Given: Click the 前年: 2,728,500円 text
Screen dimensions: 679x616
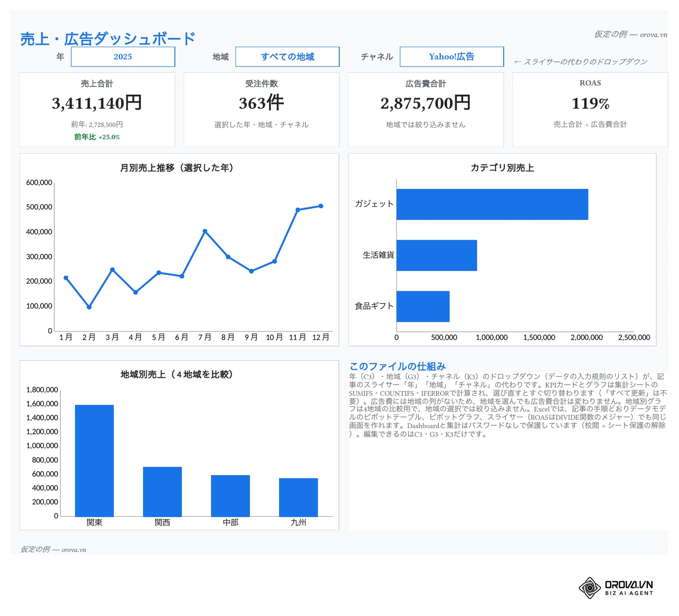Looking at the screenshot, I should (97, 124).
